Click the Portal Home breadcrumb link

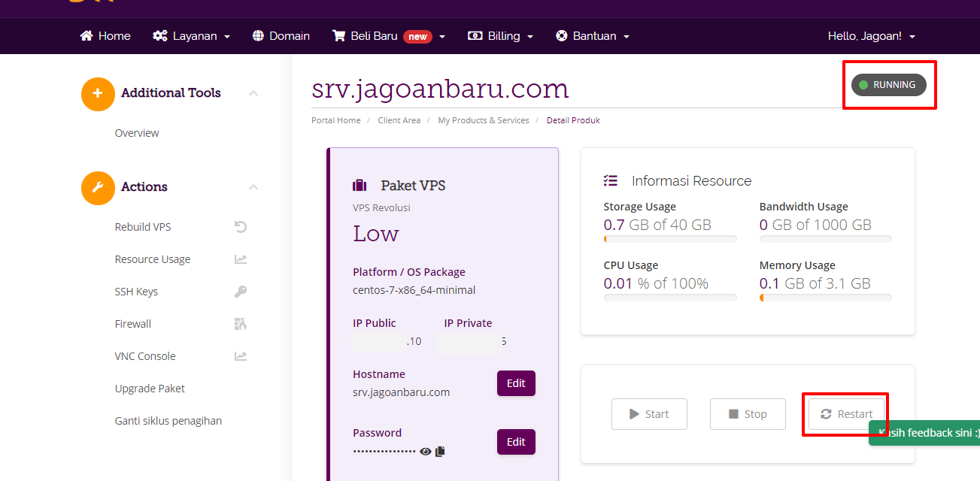click(x=336, y=120)
